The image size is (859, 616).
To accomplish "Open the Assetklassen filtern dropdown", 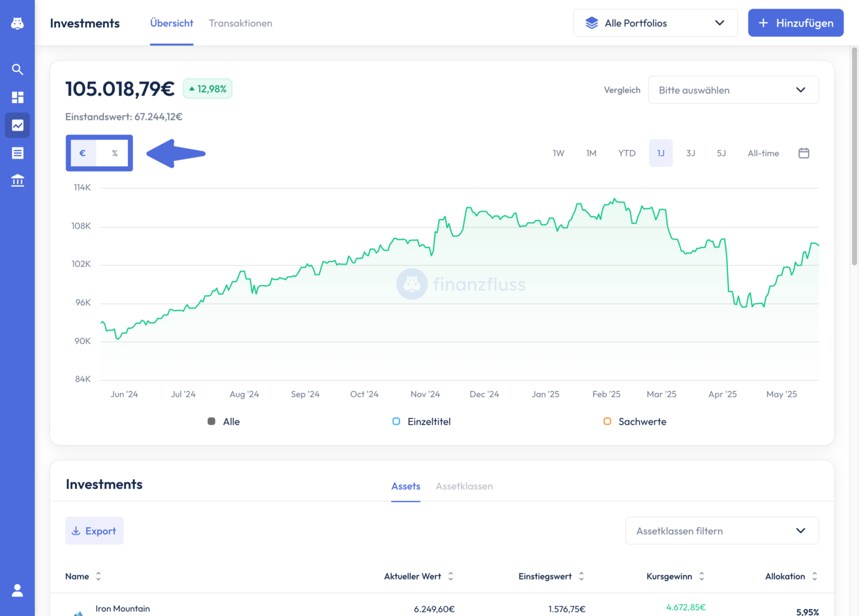I will coord(722,531).
